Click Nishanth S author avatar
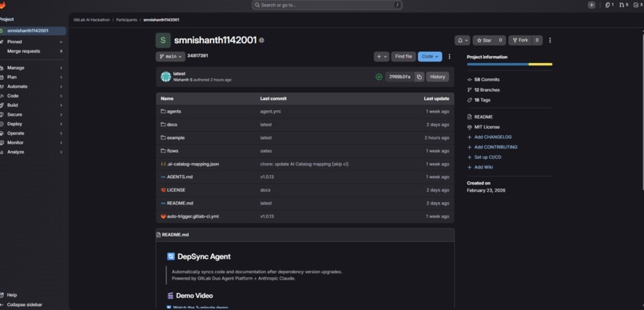This screenshot has height=310, width=644. point(165,77)
